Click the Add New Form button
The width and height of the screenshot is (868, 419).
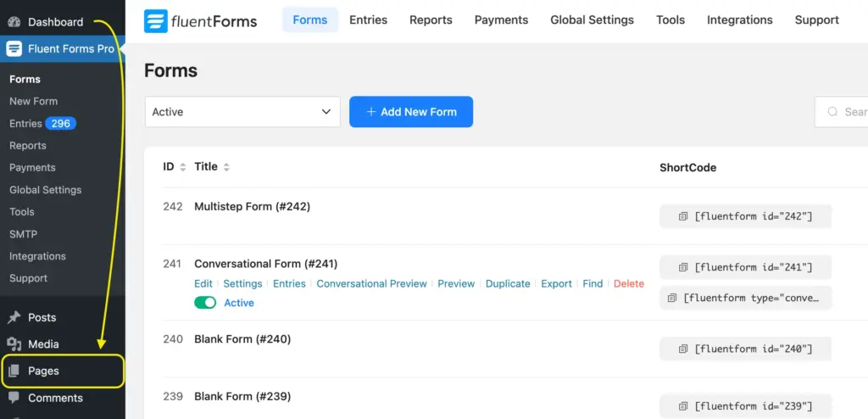tap(411, 112)
